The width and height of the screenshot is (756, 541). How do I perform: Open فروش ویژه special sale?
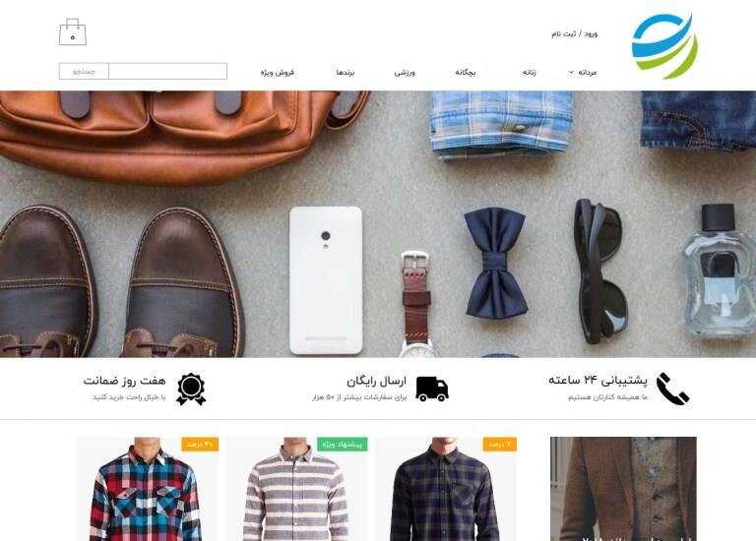pyautogui.click(x=278, y=72)
